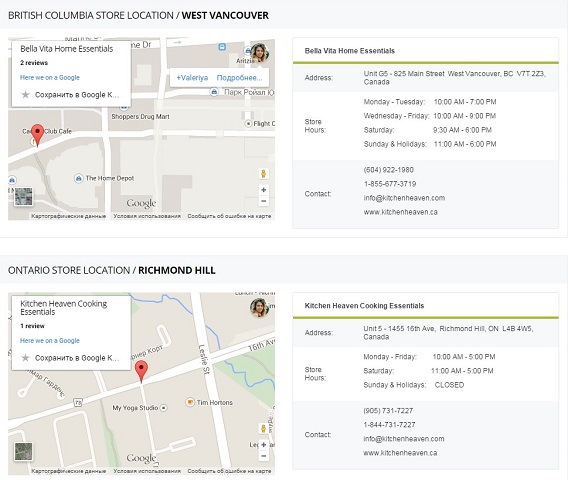
Task: Click 'Сохранить в Google К...' in Kitchen Heaven popup
Action: pos(77,358)
